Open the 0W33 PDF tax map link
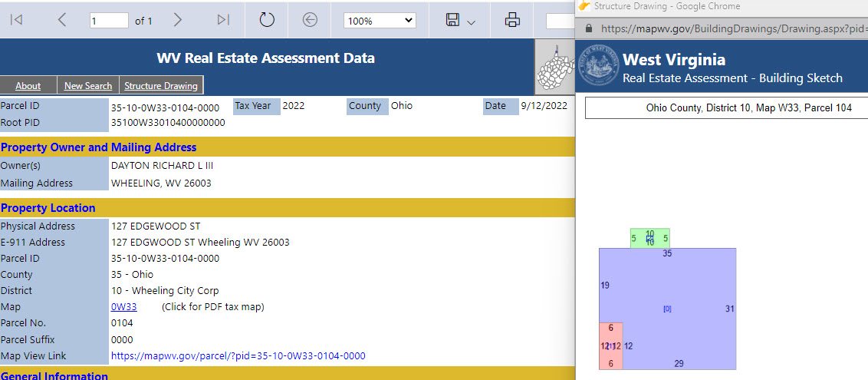This screenshot has height=380, width=868. 123,307
